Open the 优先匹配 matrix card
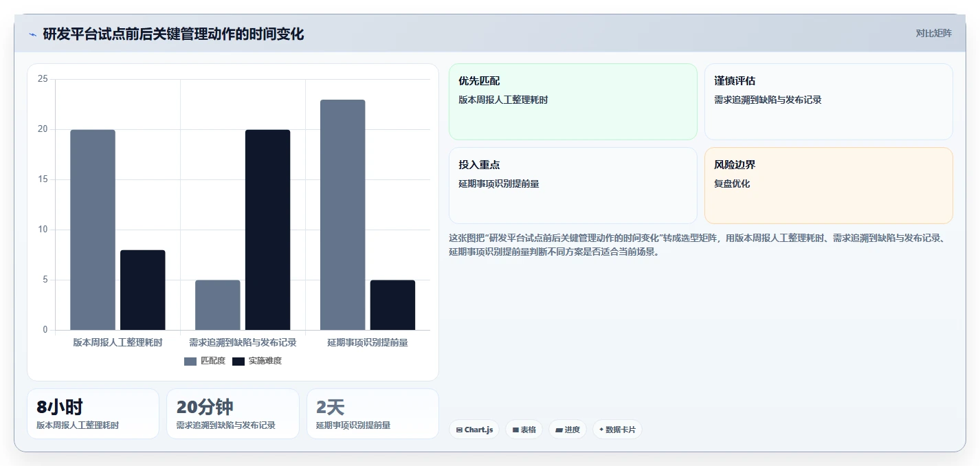The image size is (980, 466). click(573, 102)
